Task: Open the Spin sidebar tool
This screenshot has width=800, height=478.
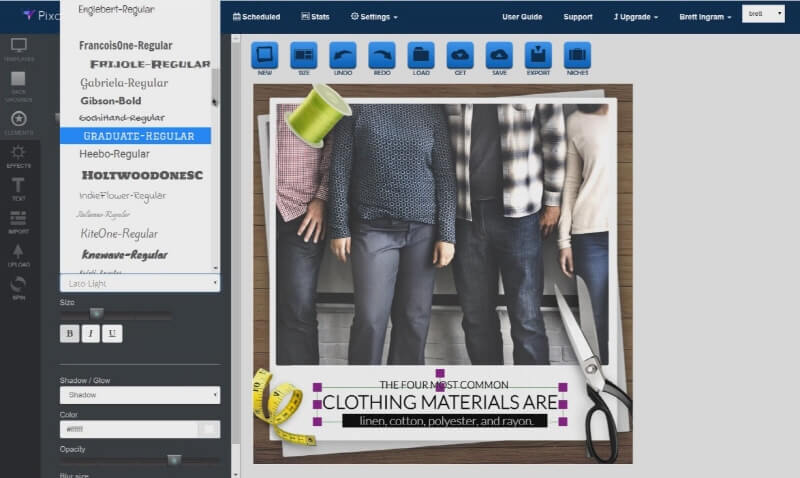Action: click(18, 288)
